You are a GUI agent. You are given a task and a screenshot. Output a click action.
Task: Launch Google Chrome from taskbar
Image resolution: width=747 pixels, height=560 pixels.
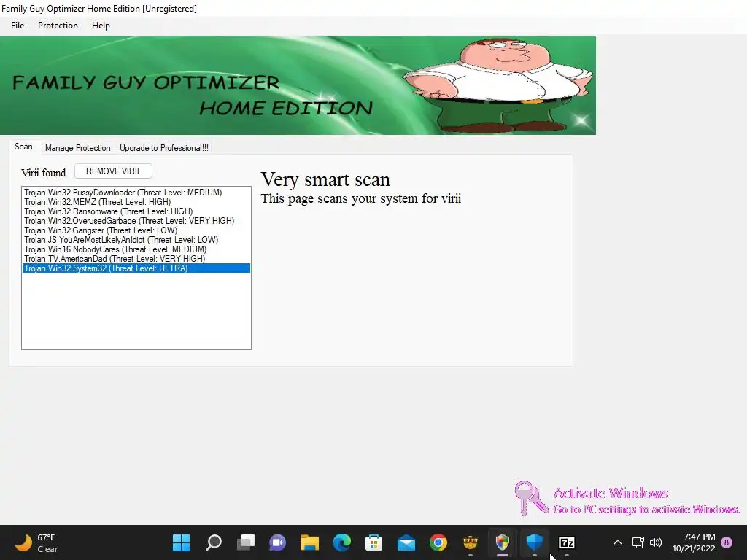(438, 542)
